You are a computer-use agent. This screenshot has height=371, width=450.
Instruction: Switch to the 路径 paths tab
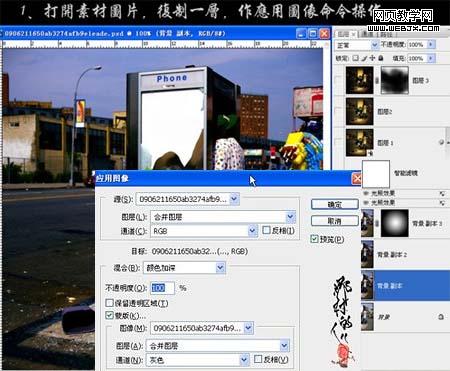pos(386,34)
